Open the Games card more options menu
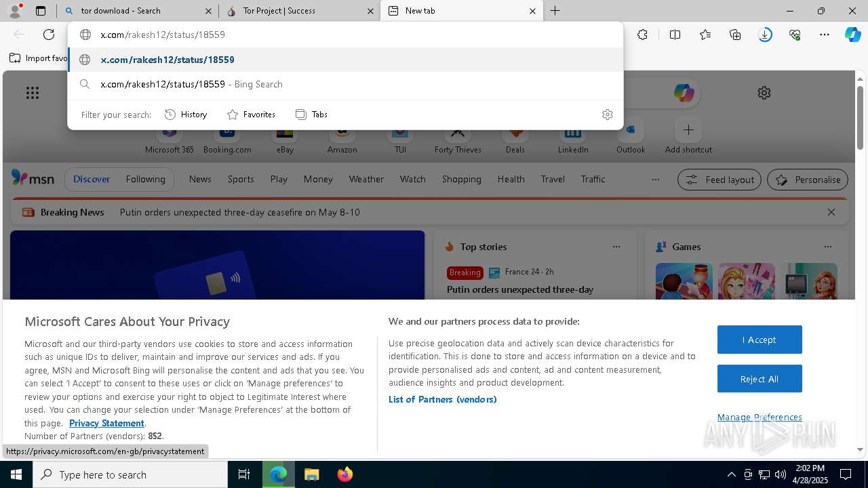 (x=828, y=247)
